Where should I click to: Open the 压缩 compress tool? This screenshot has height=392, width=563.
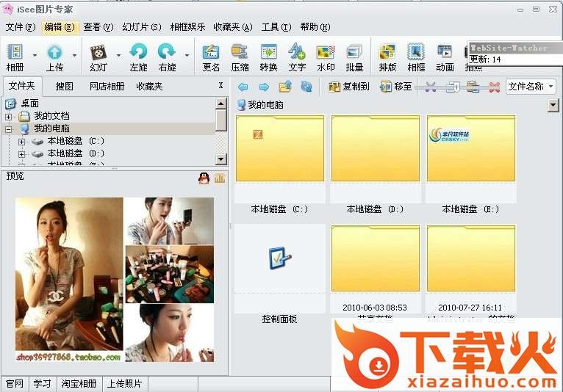coord(240,53)
